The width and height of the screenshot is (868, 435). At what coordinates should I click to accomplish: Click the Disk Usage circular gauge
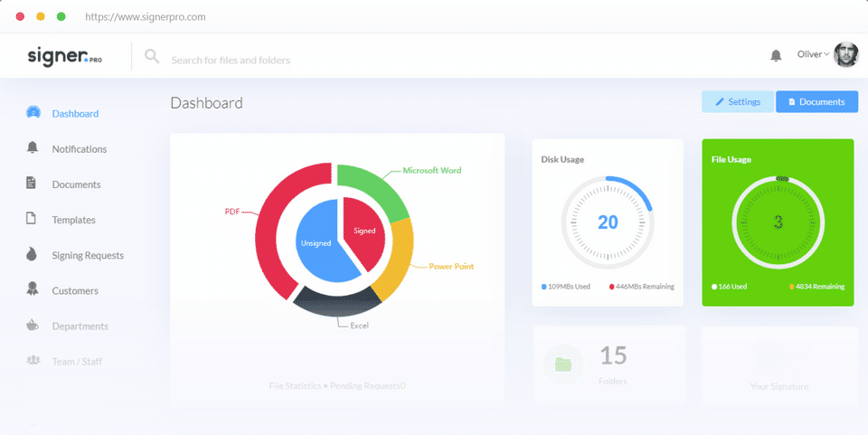(x=608, y=222)
